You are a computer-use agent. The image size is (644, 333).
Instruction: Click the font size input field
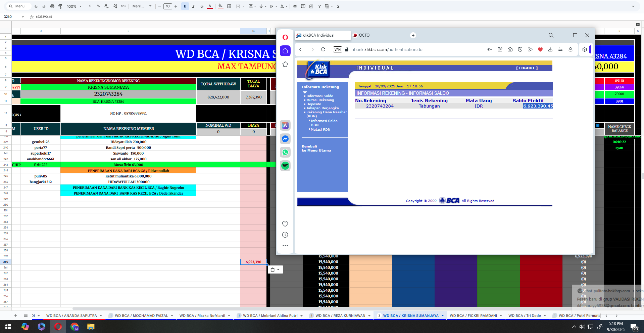167,6
